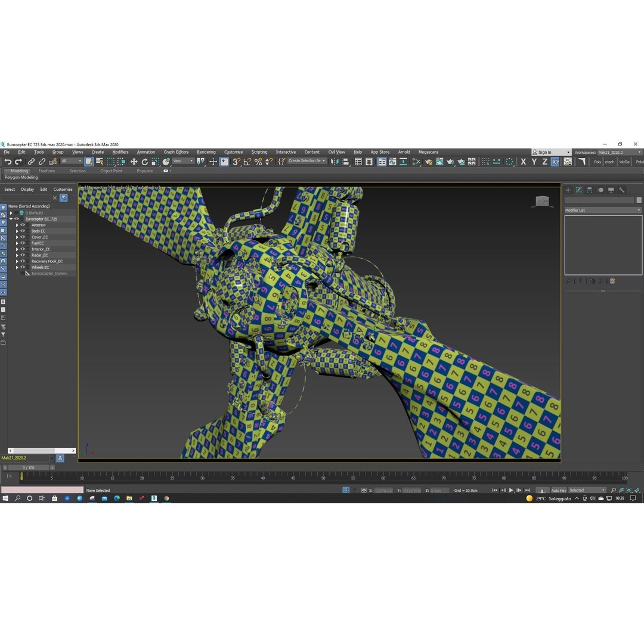The image size is (644, 644).
Task: Open the Graph Editors menu
Action: (176, 152)
